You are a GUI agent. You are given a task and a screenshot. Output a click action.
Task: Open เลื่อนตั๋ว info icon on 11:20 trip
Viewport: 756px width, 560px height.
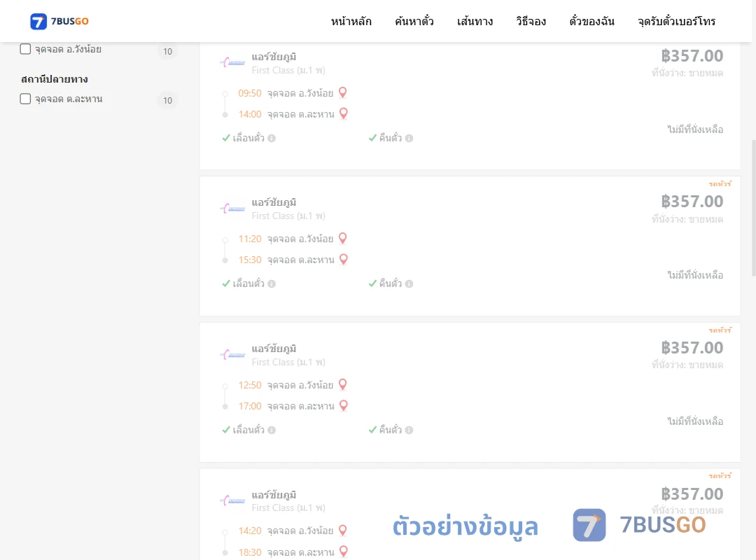click(x=272, y=284)
